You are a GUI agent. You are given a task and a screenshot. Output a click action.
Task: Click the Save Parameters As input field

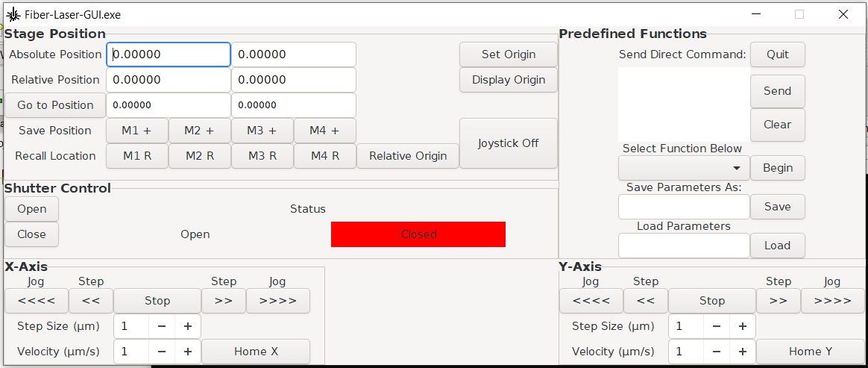[x=683, y=207]
